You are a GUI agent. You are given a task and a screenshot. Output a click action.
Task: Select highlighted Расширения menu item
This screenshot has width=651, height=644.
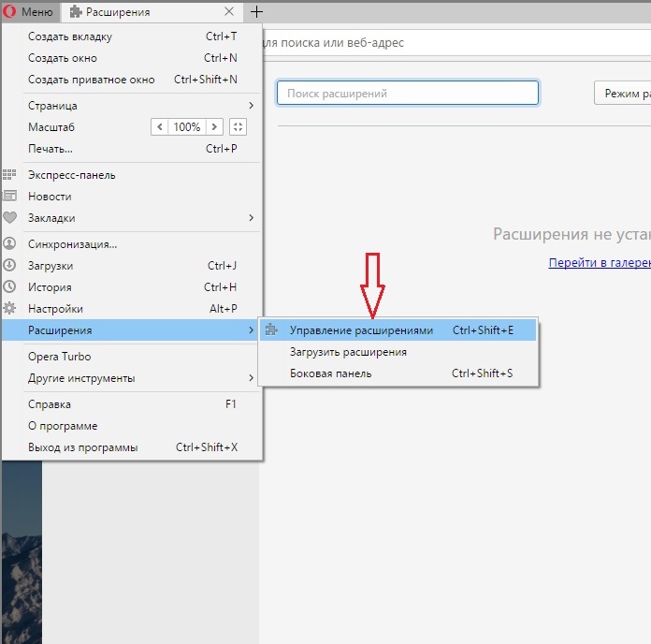click(x=130, y=329)
